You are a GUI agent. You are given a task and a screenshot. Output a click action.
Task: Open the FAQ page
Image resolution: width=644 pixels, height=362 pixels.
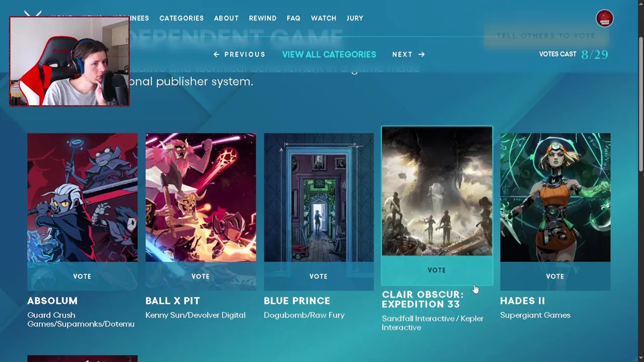[x=293, y=18]
